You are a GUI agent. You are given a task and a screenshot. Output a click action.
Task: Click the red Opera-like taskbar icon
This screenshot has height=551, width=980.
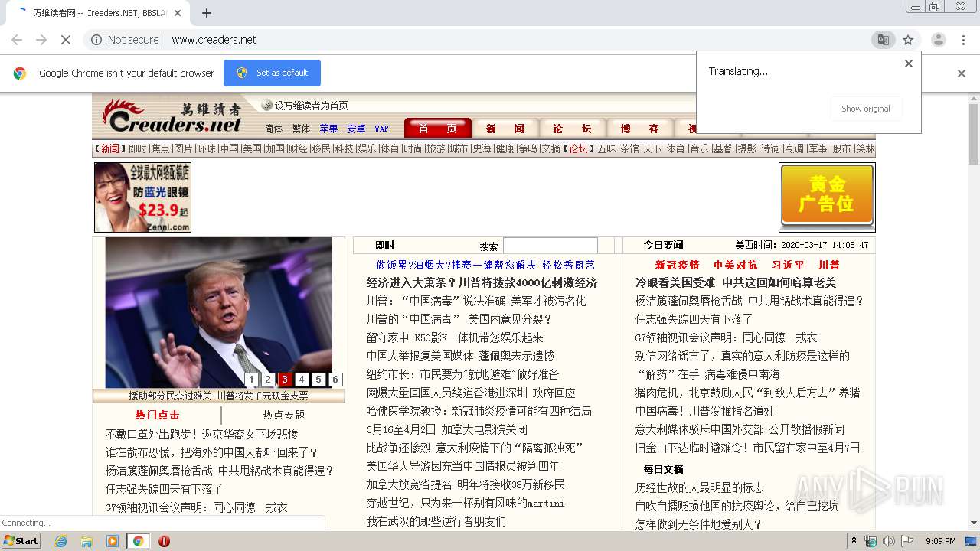point(164,541)
